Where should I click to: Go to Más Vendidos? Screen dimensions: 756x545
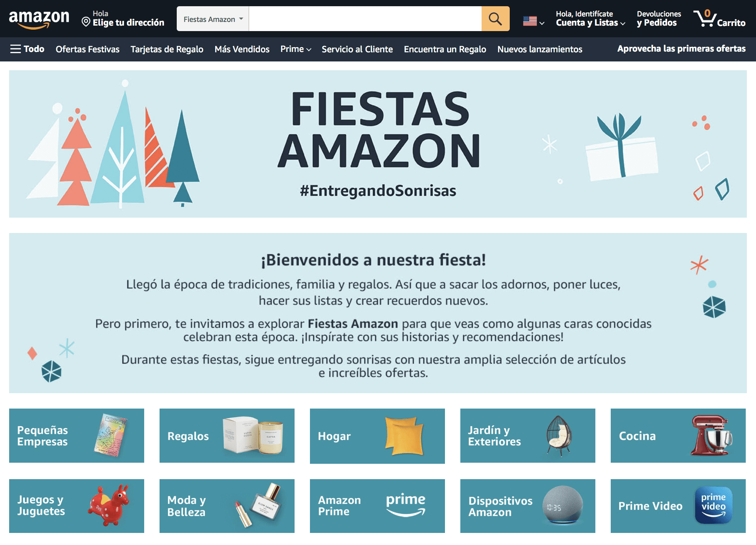point(242,49)
